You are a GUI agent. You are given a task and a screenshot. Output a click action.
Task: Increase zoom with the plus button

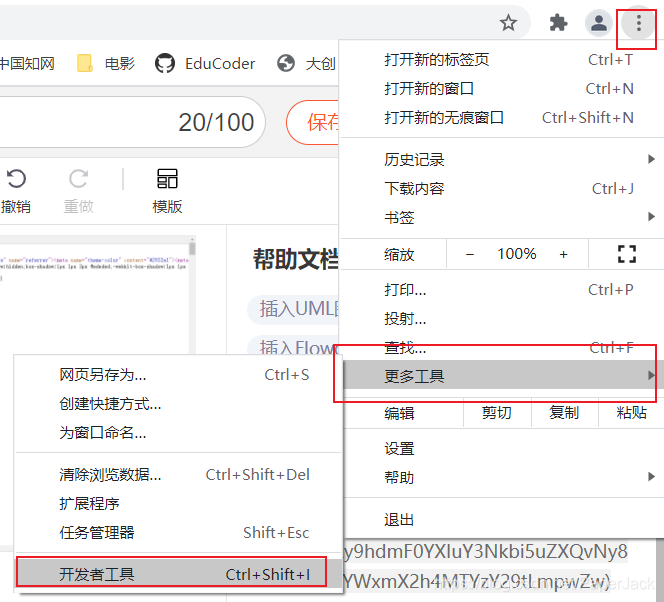pos(563,254)
